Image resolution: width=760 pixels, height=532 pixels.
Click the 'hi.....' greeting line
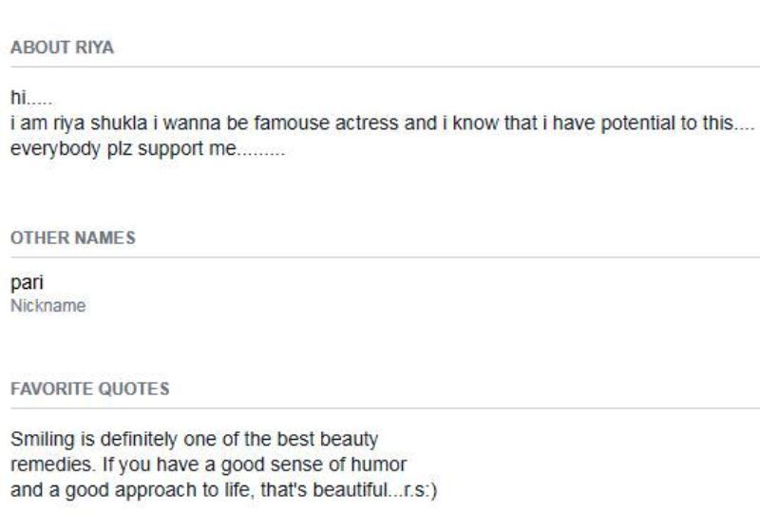pyautogui.click(x=31, y=98)
